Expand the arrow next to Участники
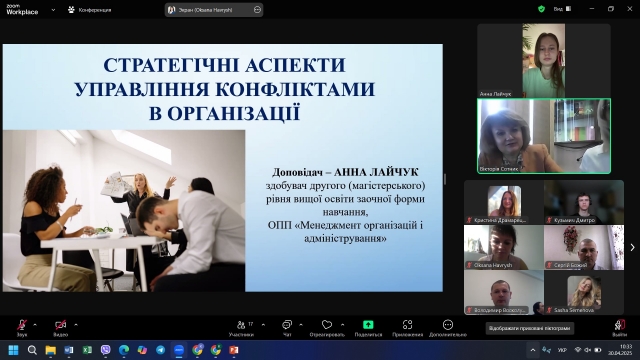640x360 pixels. 263,325
